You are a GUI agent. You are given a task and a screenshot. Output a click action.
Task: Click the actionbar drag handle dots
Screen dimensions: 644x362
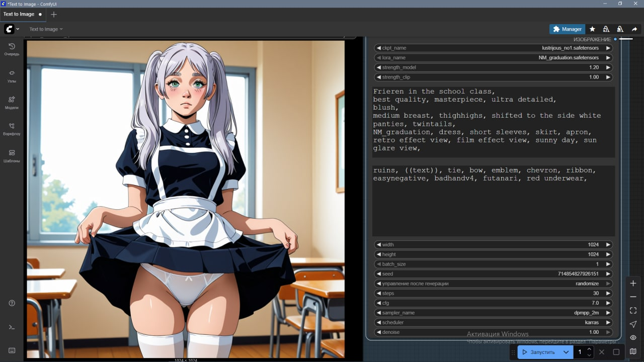(513, 352)
